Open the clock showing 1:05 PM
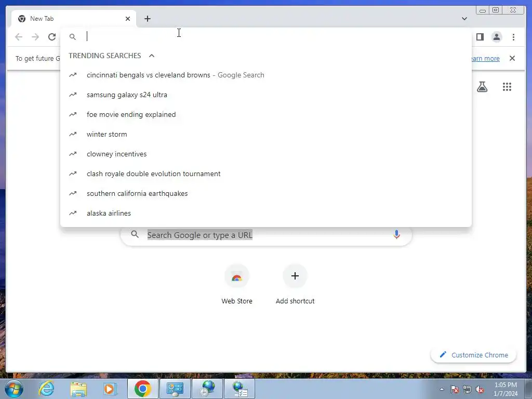532x399 pixels. 506,389
